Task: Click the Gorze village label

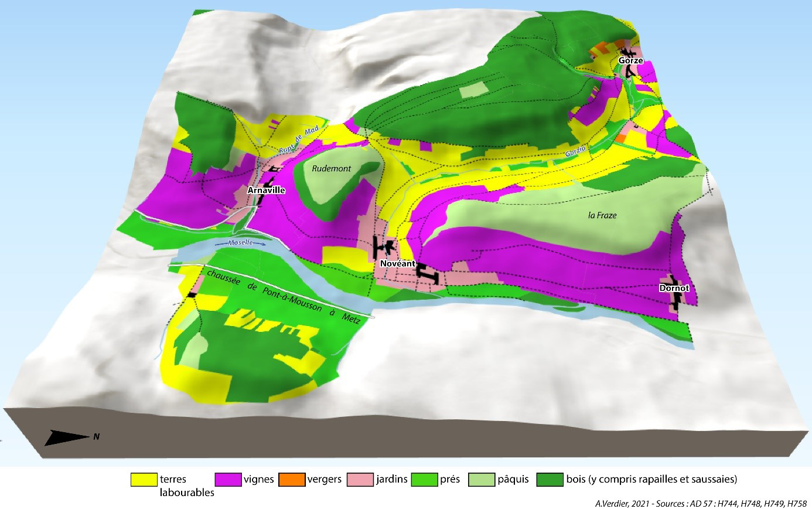Action: [x=630, y=60]
